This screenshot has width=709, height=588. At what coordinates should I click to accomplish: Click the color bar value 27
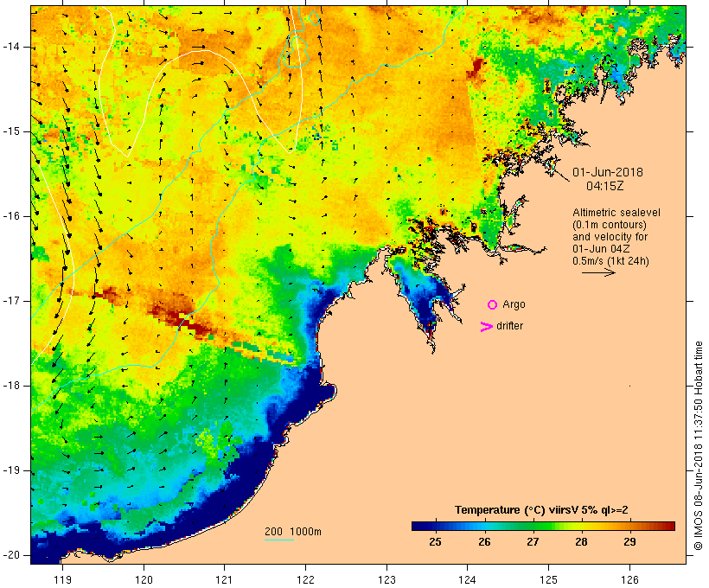(x=533, y=542)
